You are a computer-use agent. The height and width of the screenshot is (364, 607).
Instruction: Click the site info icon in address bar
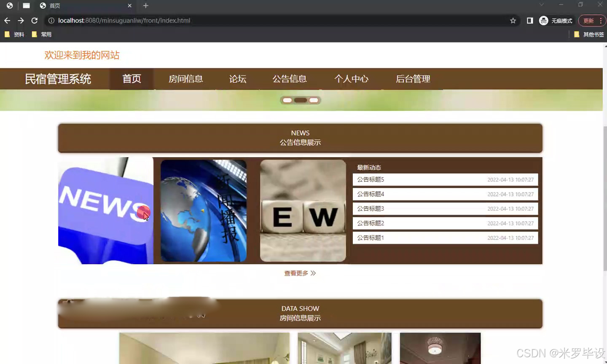coord(51,20)
